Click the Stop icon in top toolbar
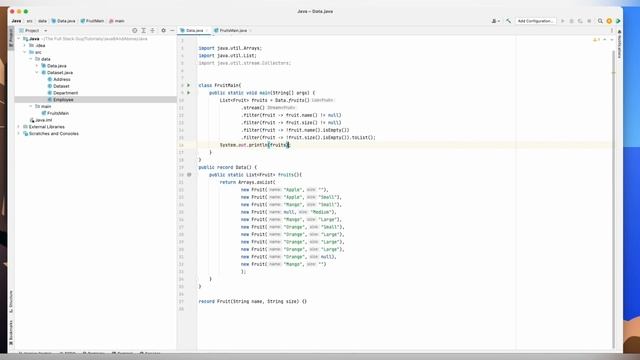The width and height of the screenshot is (640, 360). [589, 21]
